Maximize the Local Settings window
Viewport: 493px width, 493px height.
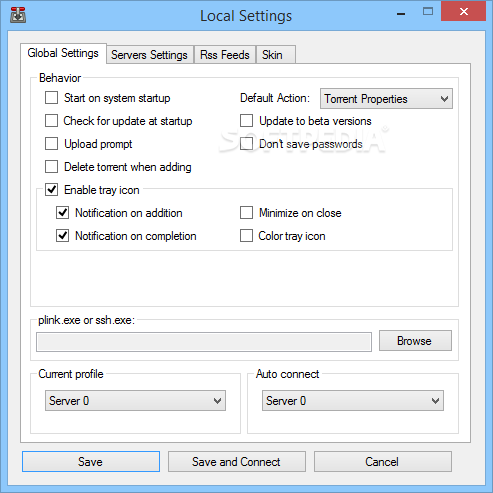(428, 12)
